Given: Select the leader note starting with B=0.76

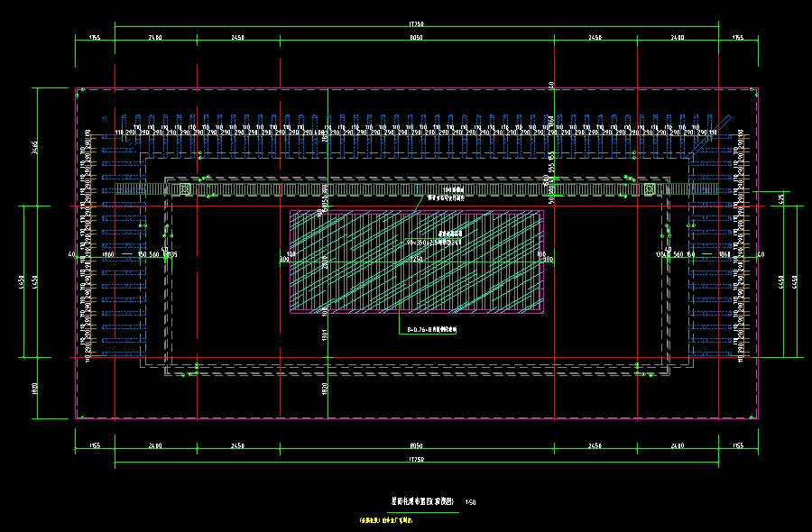Looking at the screenshot, I should click(432, 329).
